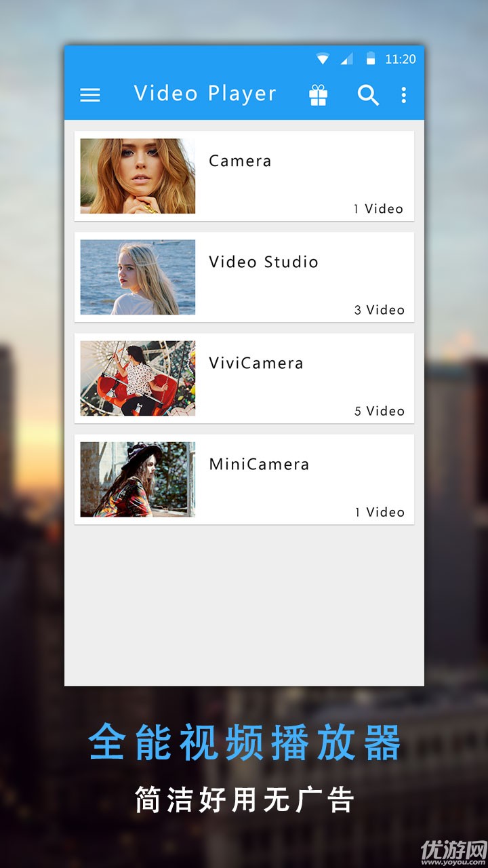Click the Video Player title text
This screenshot has height=868, width=488.
tap(205, 94)
